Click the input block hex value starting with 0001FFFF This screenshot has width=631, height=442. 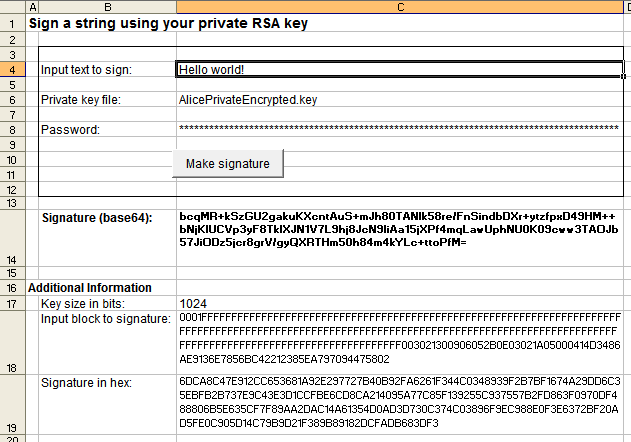[x=399, y=342]
